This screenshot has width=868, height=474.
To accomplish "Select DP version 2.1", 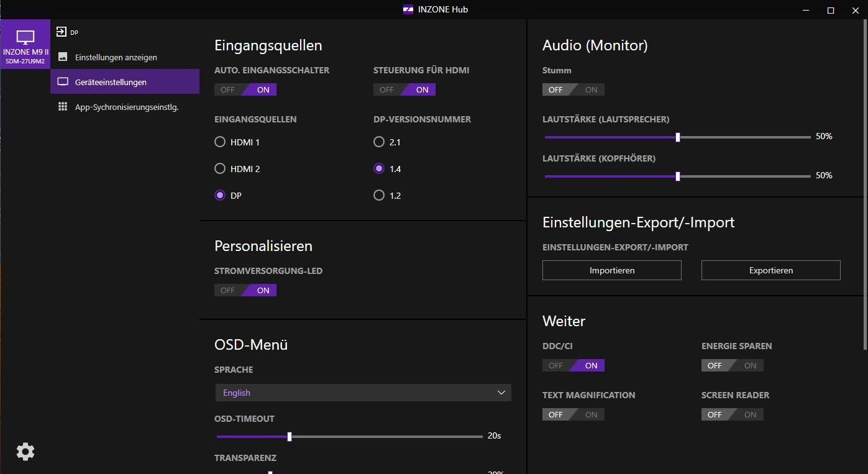I will [x=379, y=142].
